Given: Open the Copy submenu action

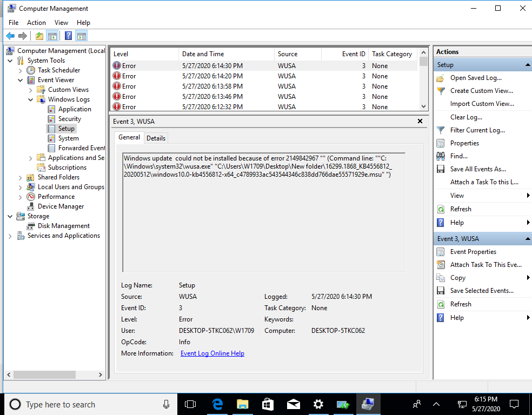Looking at the screenshot, I should (x=458, y=277).
